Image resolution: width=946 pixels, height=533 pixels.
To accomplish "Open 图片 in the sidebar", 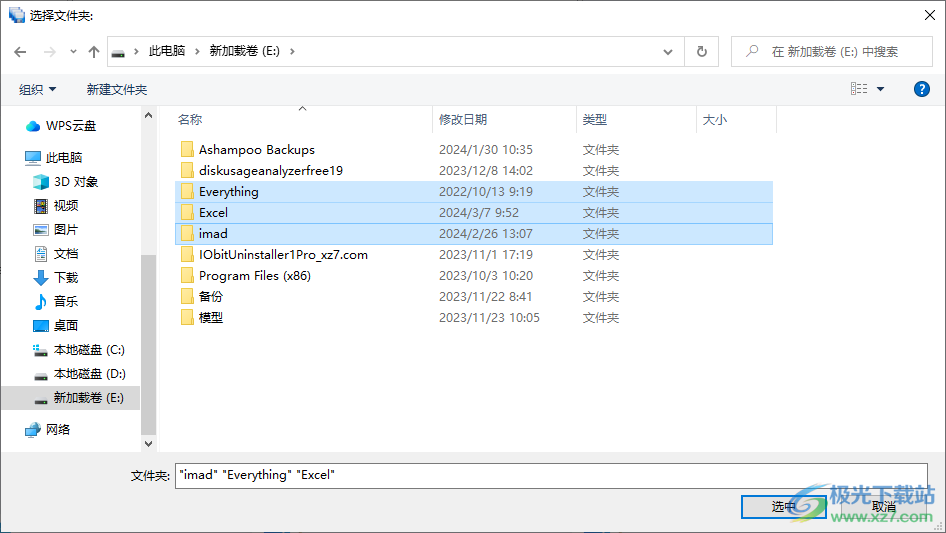I will pyautogui.click(x=56, y=230).
